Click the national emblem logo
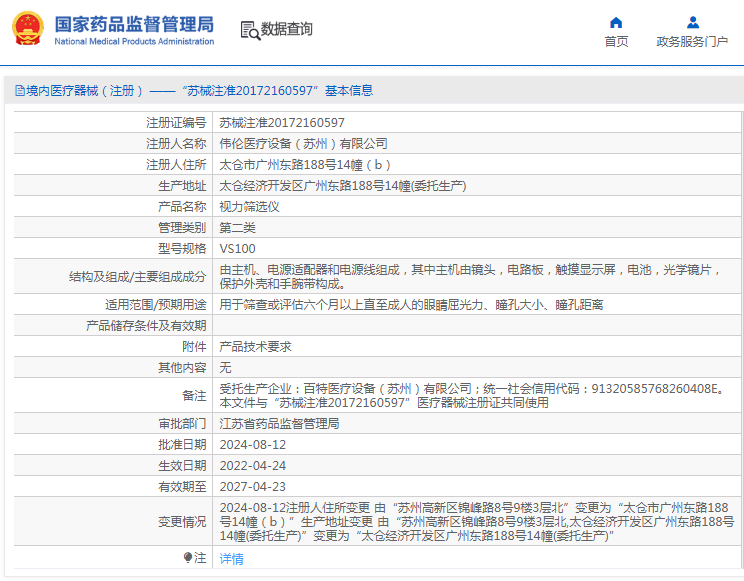 (28, 28)
